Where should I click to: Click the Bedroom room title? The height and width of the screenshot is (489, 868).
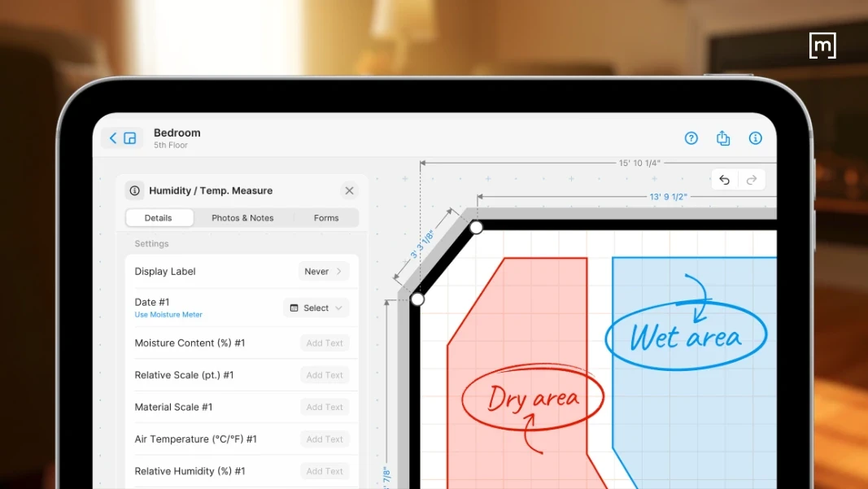[177, 133]
